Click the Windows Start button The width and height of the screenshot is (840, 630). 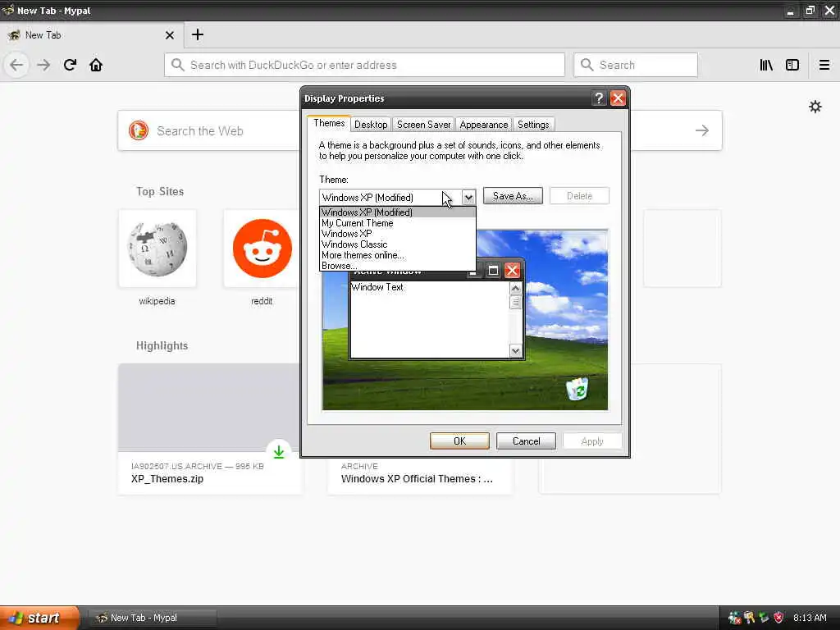[x=39, y=618]
